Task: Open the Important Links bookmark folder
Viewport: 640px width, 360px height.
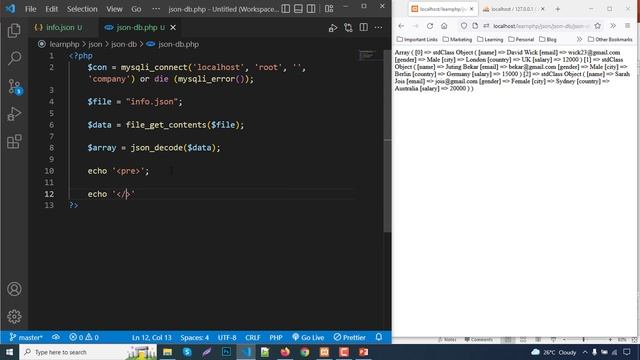Action: coord(417,39)
